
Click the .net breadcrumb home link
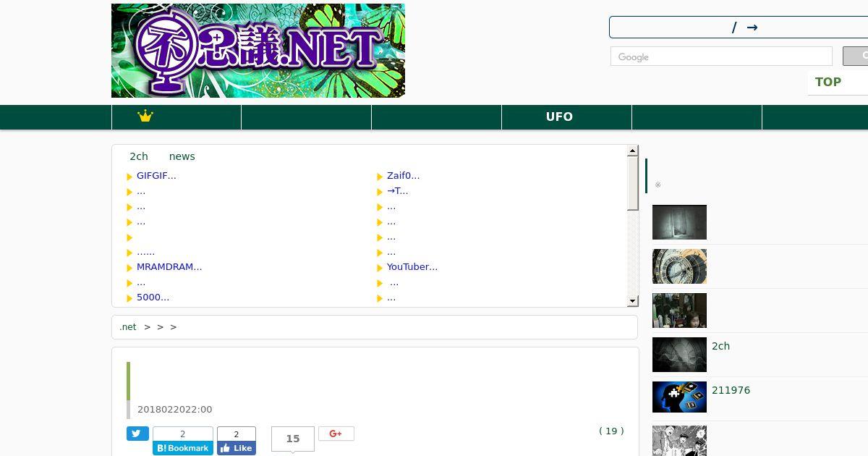(128, 327)
